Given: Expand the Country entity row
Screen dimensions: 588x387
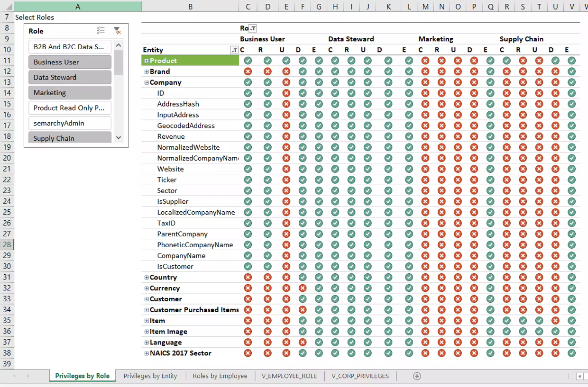Looking at the screenshot, I should click(147, 278).
